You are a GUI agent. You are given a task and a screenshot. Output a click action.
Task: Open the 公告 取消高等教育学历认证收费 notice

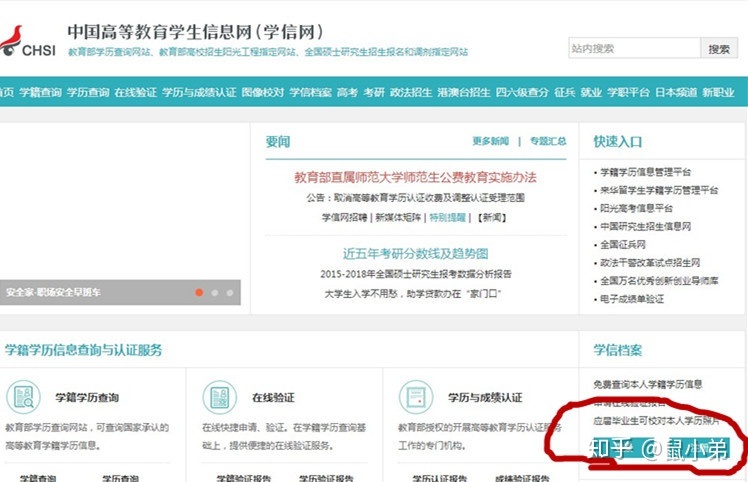tap(416, 197)
